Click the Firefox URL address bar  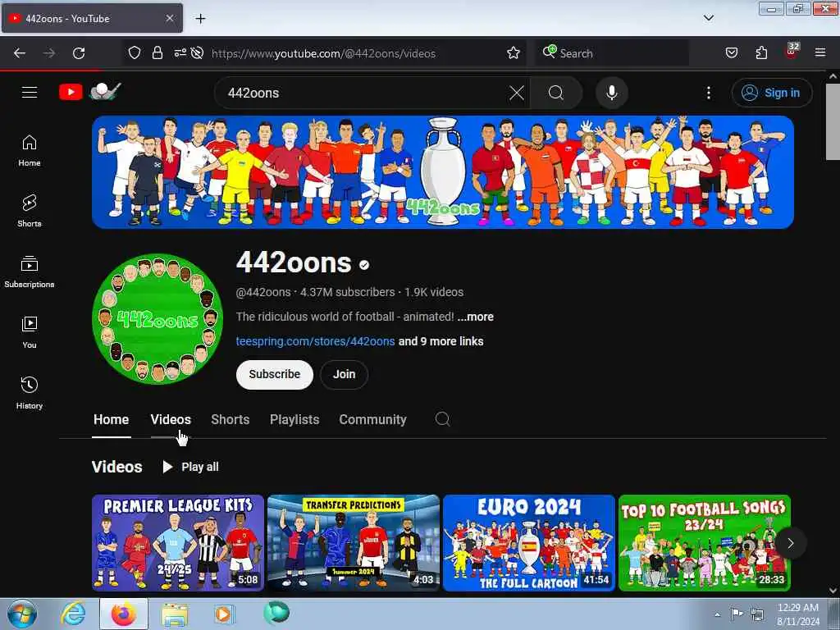coord(323,53)
